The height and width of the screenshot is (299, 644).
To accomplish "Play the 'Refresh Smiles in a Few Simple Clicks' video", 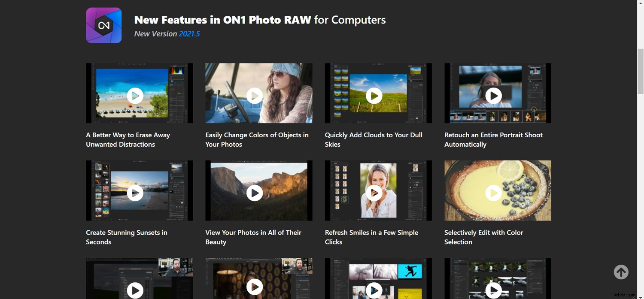I will coord(374,193).
